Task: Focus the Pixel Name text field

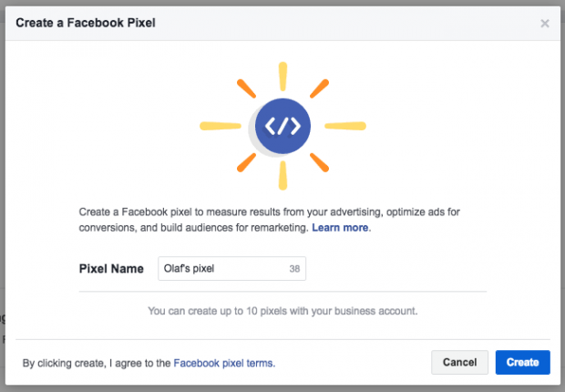Action: [231, 269]
